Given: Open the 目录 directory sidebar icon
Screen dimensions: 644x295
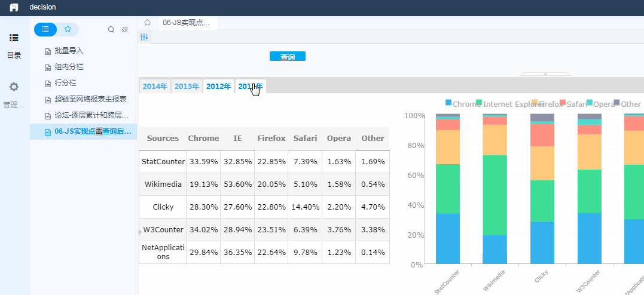Looking at the screenshot, I should point(14,38).
